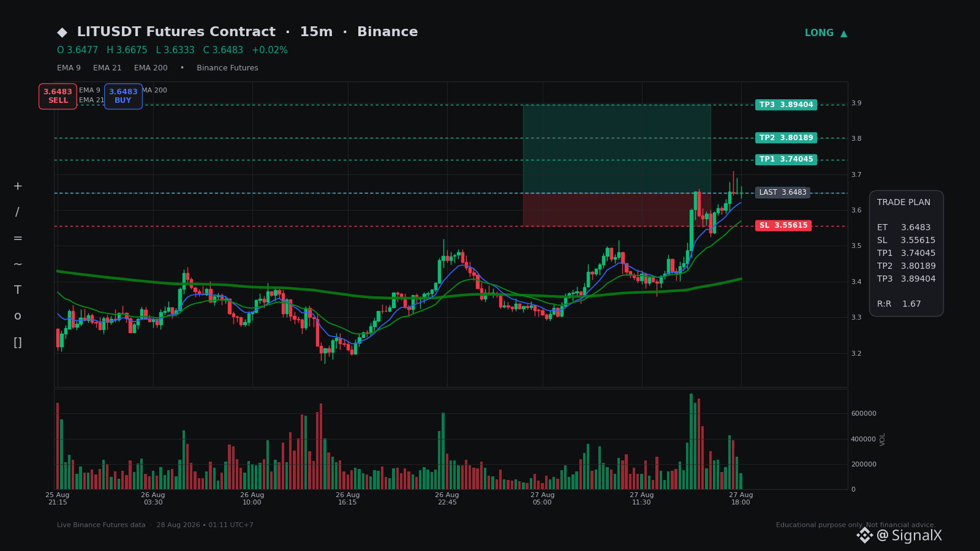980x551 pixels.
Task: Click EMA 200 in the header indicator row
Action: (x=151, y=68)
